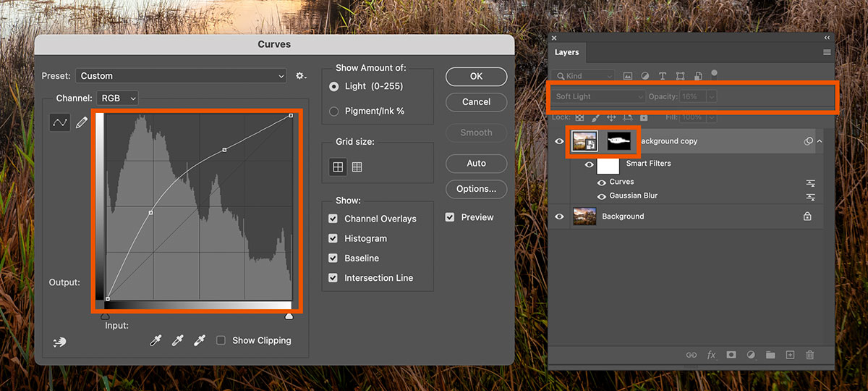868x391 pixels.
Task: Open the Preset dropdown
Action: (182, 76)
